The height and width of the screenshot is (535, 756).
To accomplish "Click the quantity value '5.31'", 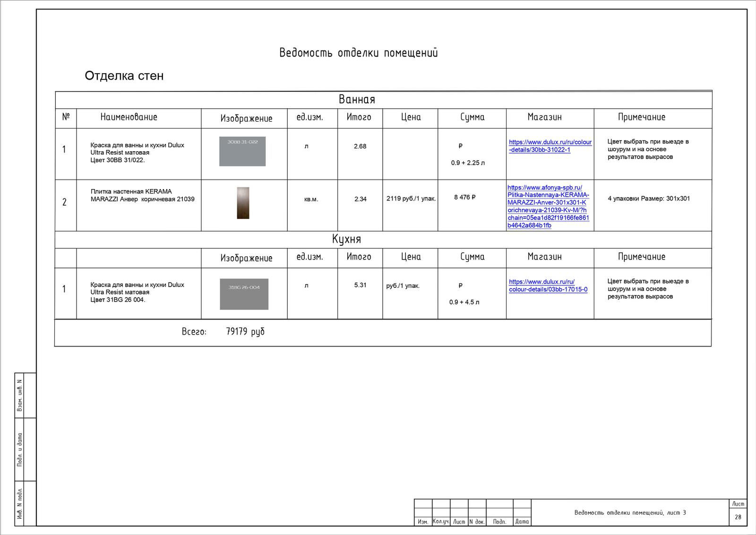I will 360,285.
